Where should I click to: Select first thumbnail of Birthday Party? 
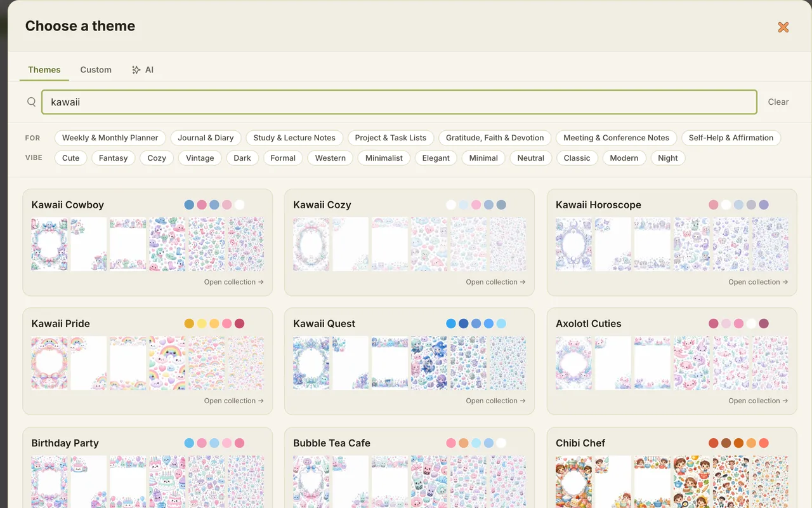point(49,481)
